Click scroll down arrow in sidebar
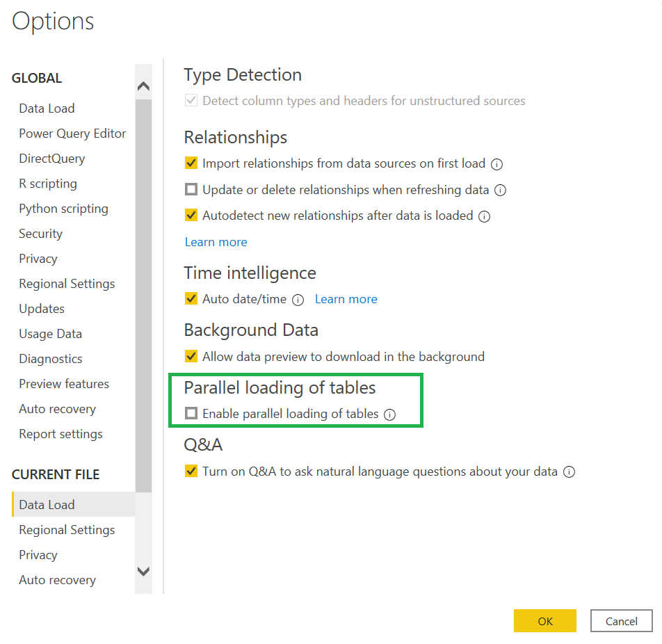This screenshot has width=662, height=644. pos(143,572)
